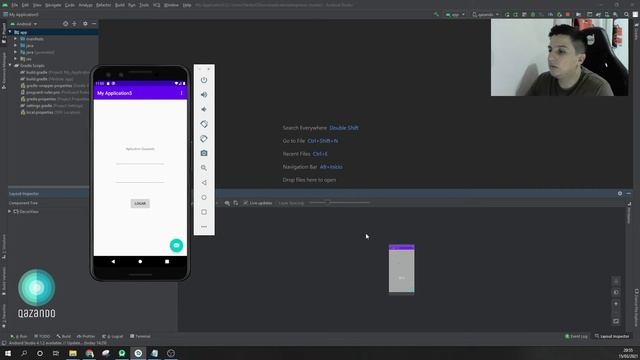This screenshot has height=360, width=640.
Task: Tap the phone's home navigation circle
Action: click(140, 261)
